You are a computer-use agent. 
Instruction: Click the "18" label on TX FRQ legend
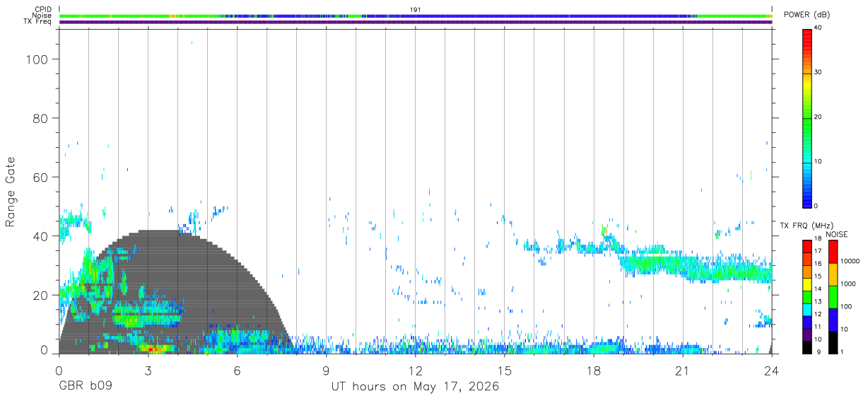coord(818,238)
